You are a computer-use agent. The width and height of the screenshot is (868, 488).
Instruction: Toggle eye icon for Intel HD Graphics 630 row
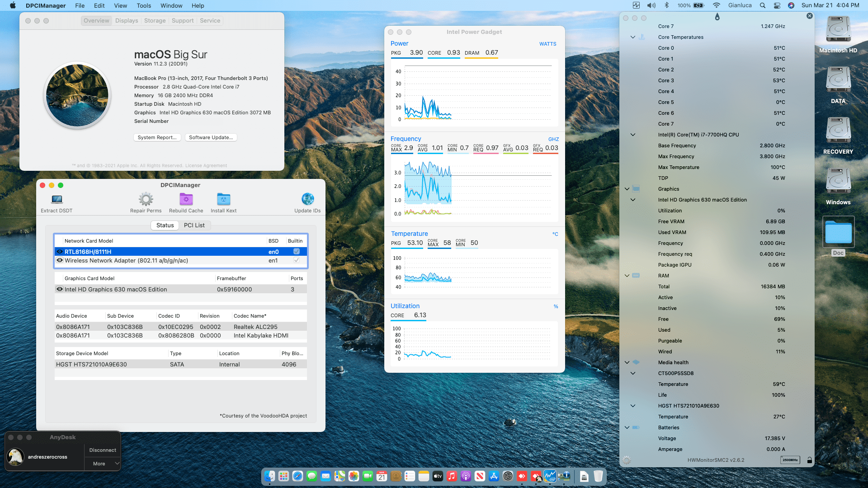[59, 289]
